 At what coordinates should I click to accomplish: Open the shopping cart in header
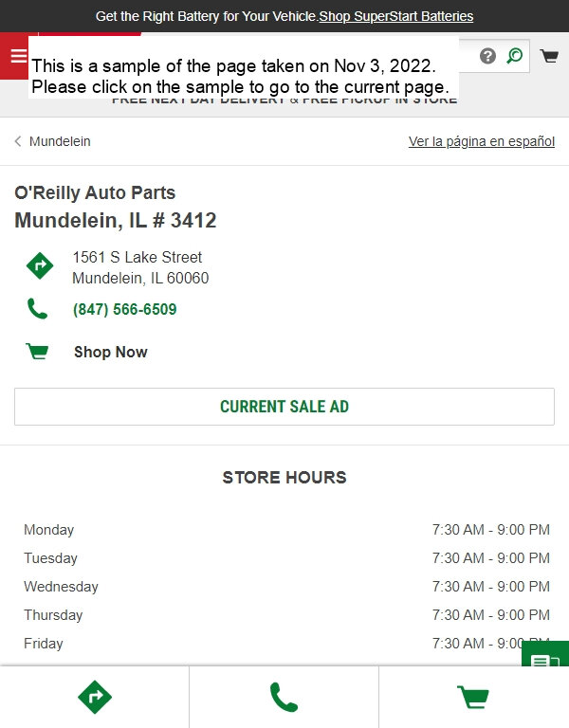(549, 56)
